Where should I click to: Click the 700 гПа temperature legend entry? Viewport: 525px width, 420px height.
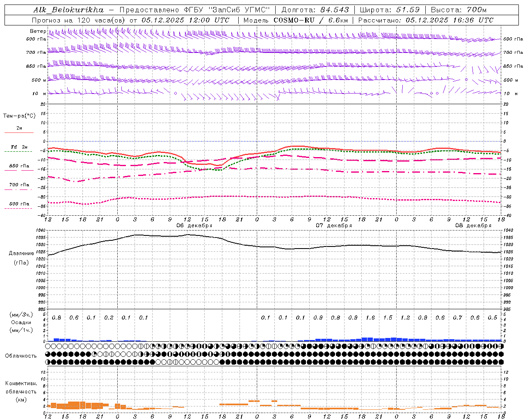pyautogui.click(x=19, y=185)
